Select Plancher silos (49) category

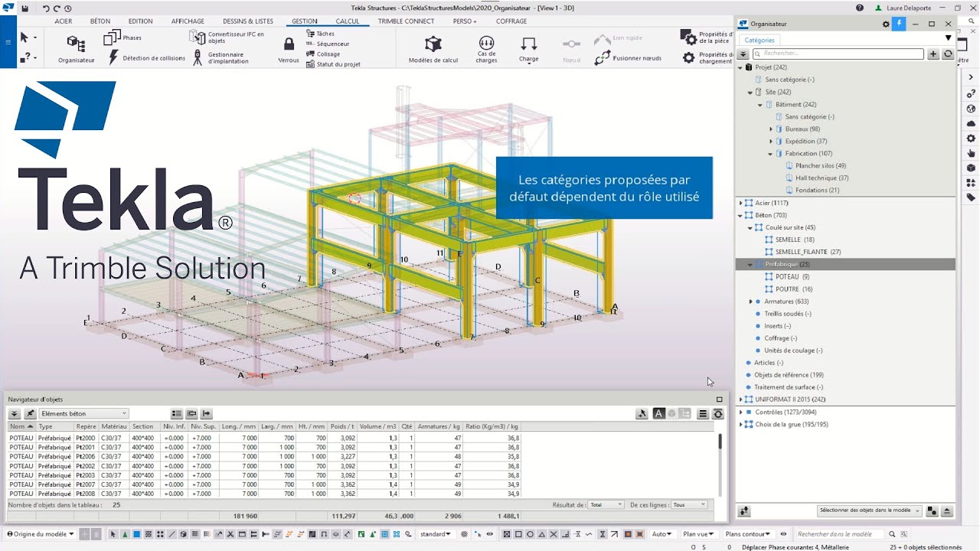pyautogui.click(x=821, y=165)
